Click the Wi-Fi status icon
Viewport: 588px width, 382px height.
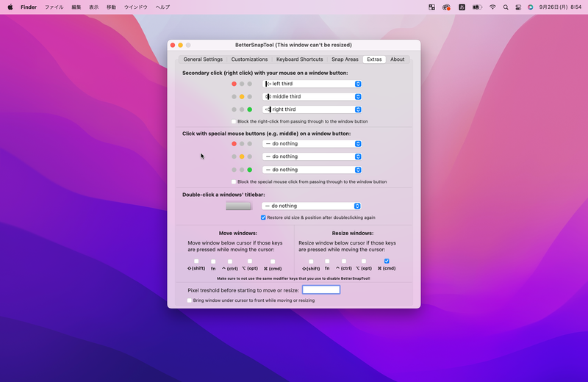(492, 7)
